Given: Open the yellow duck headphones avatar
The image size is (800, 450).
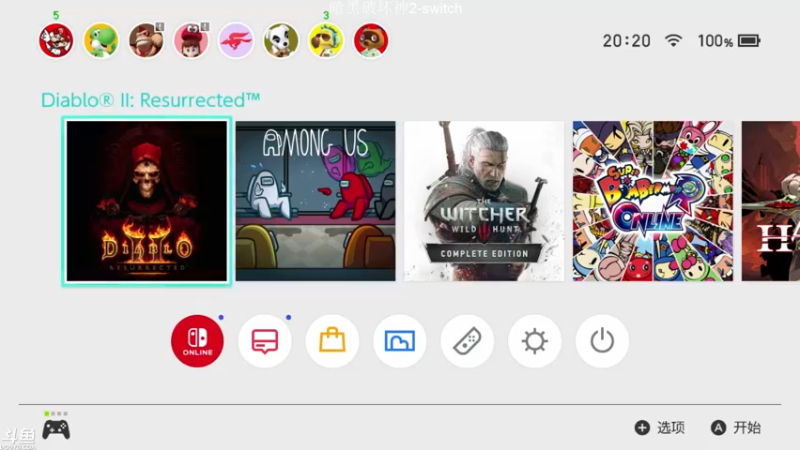Looking at the screenshot, I should coord(326,40).
